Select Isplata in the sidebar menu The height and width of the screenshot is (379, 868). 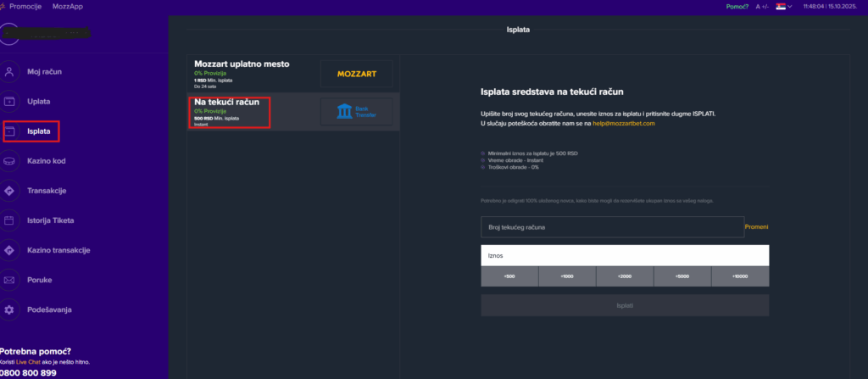[x=39, y=131]
